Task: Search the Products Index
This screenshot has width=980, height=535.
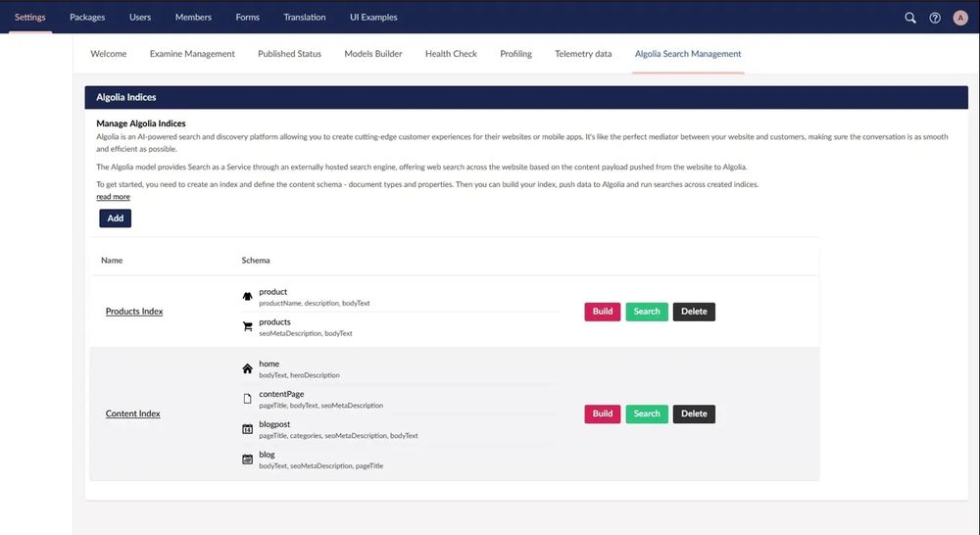Action: point(647,312)
